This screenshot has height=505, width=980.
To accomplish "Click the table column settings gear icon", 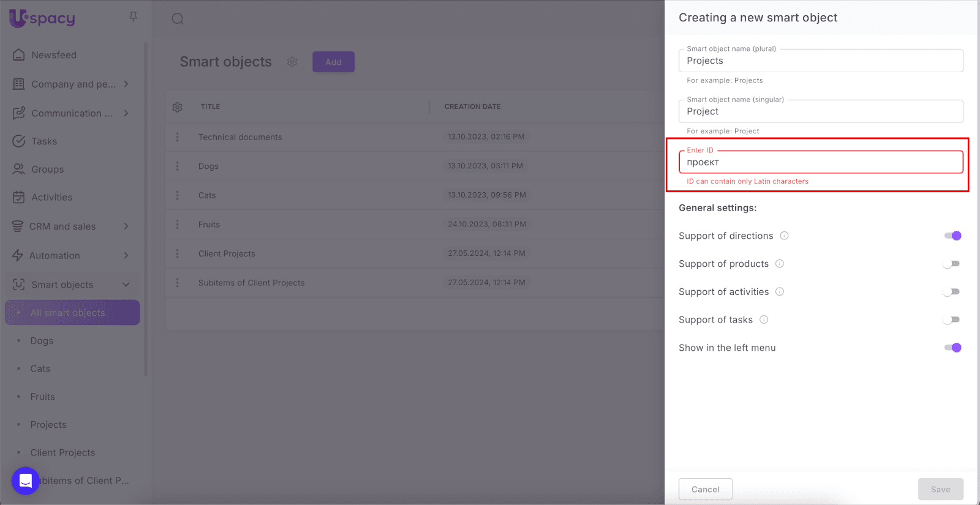I will click(178, 107).
